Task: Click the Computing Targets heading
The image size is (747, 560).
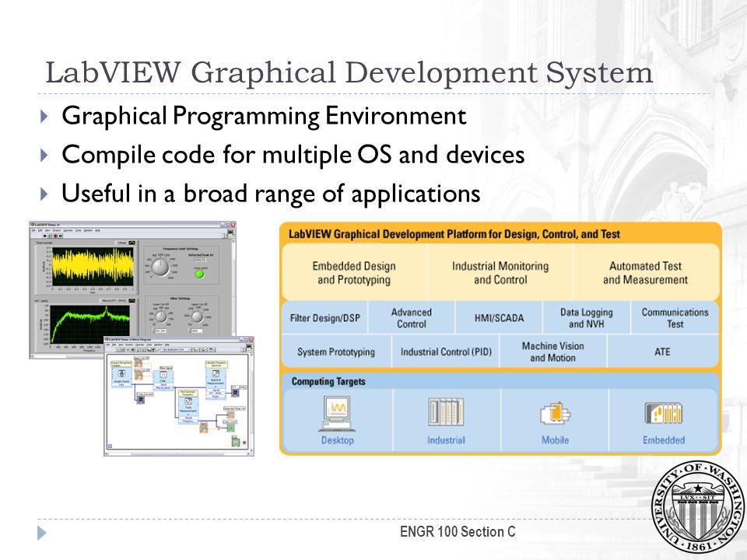Action: point(328,381)
